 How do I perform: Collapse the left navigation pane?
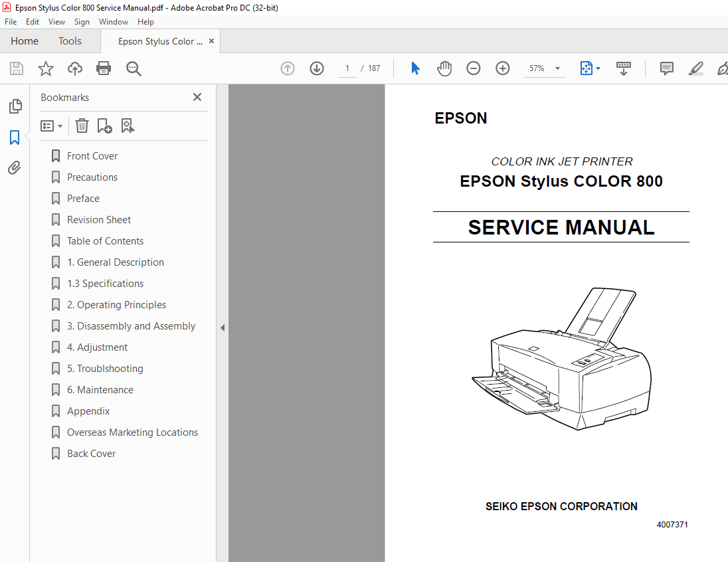[x=223, y=328]
